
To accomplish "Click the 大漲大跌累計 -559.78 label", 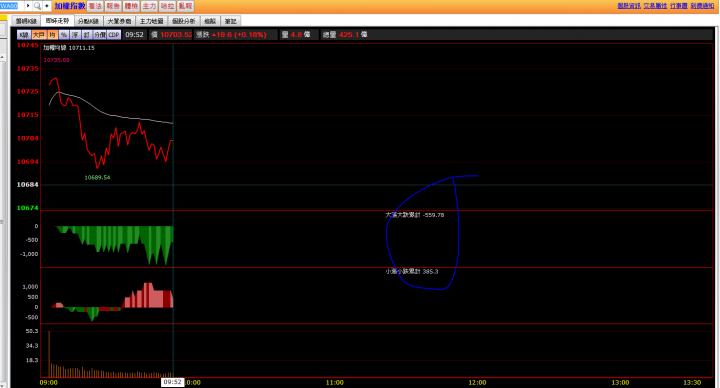I will pos(415,215).
